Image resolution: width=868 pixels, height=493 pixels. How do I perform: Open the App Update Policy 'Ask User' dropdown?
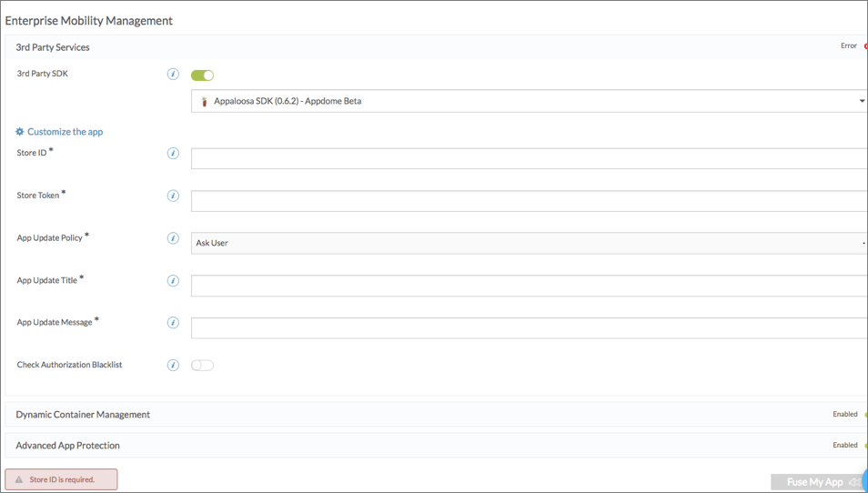click(x=530, y=243)
